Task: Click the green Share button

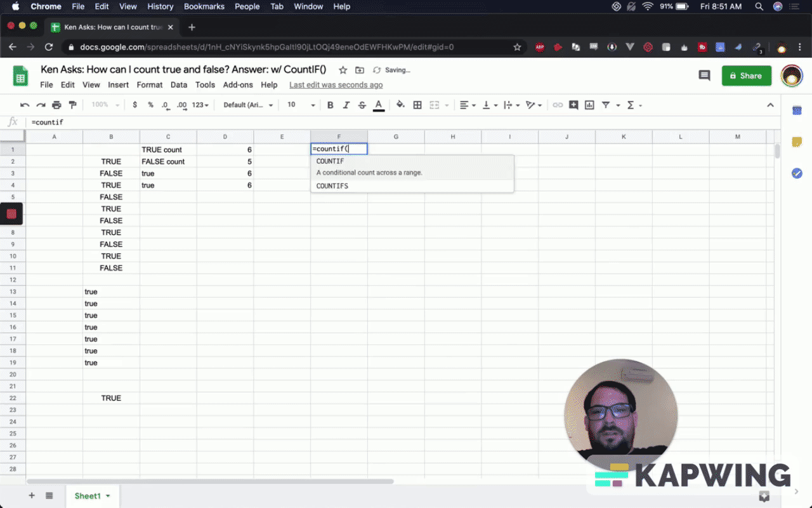Action: click(x=747, y=76)
